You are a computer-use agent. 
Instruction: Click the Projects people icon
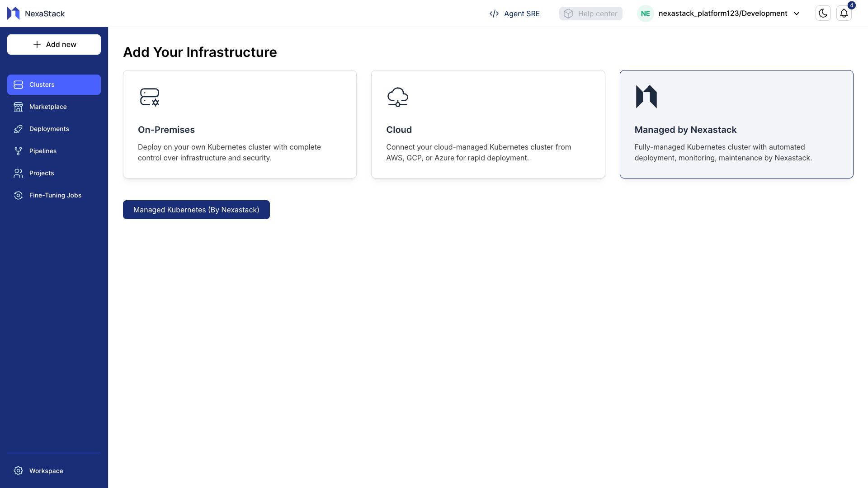click(x=18, y=173)
